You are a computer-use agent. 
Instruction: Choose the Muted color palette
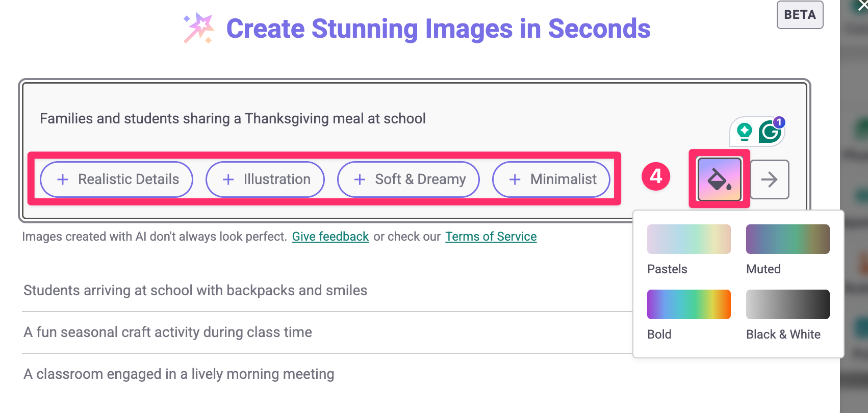pos(787,240)
